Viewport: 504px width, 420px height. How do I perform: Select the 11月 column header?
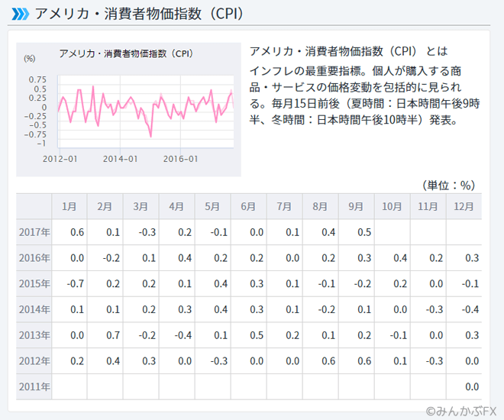pos(428,206)
